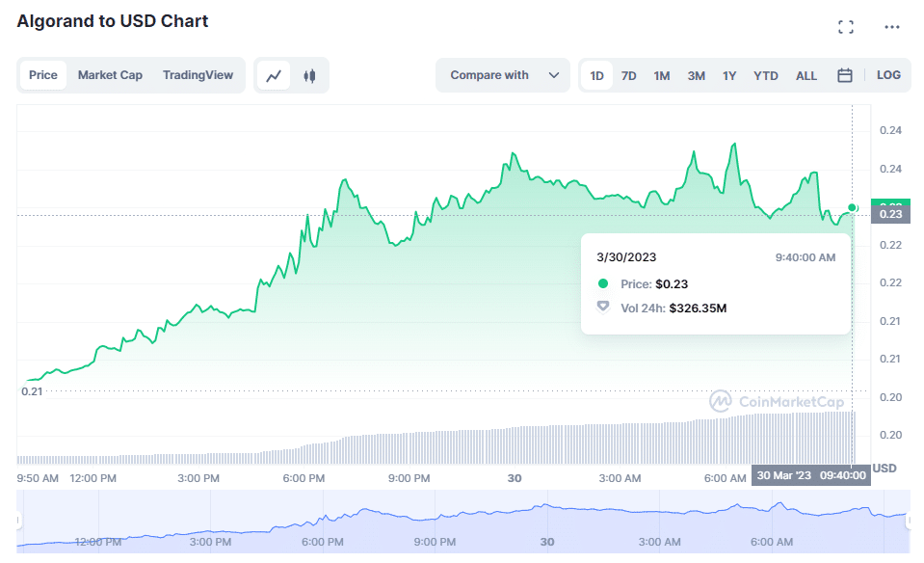Image resolution: width=924 pixels, height=563 pixels.
Task: Open the three-dots more options menu
Action: pos(891,27)
